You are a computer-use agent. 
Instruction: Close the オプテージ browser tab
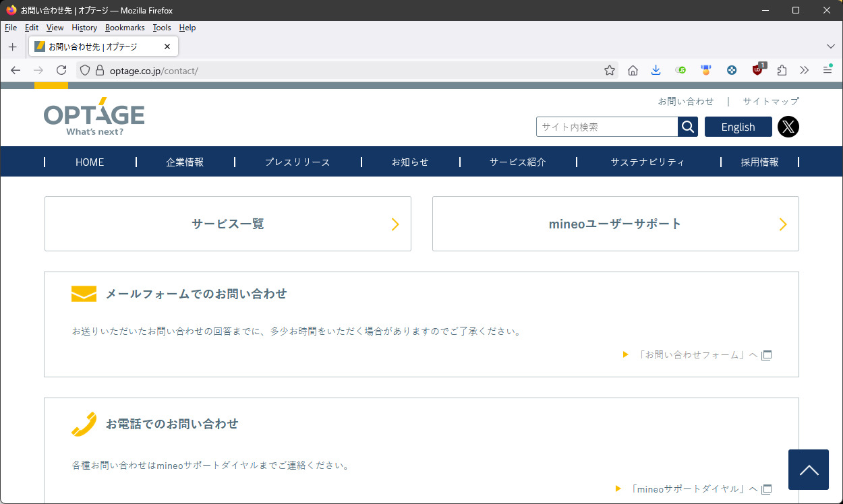[x=167, y=46]
